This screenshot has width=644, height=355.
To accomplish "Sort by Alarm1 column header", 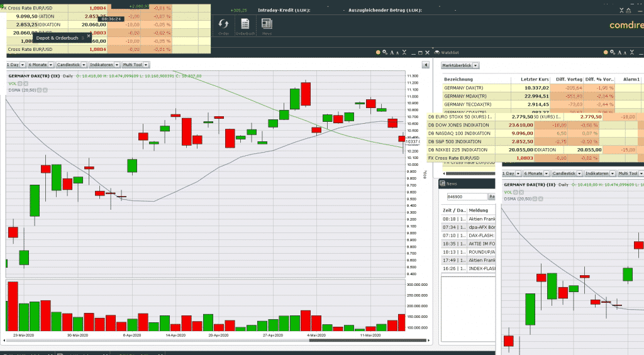I will coord(631,79).
